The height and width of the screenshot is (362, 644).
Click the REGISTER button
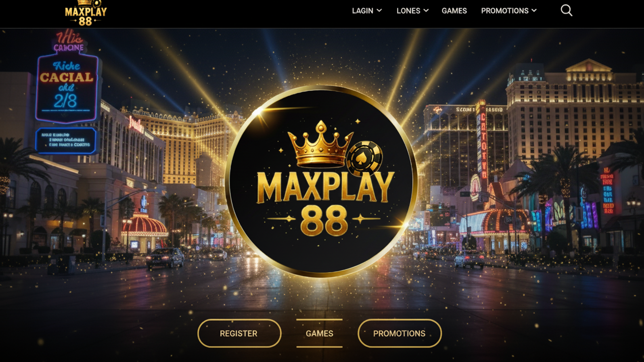[239, 333]
